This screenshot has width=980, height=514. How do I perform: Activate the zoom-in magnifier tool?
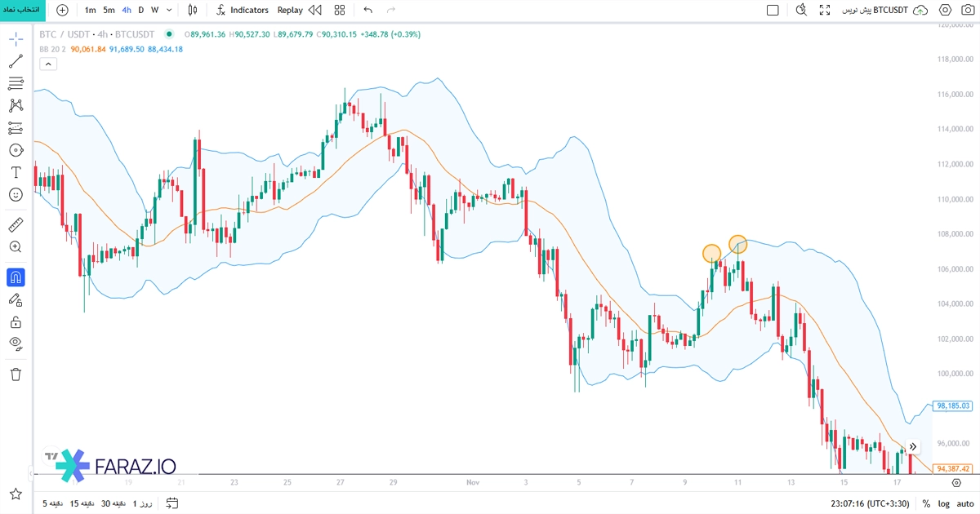[16, 246]
